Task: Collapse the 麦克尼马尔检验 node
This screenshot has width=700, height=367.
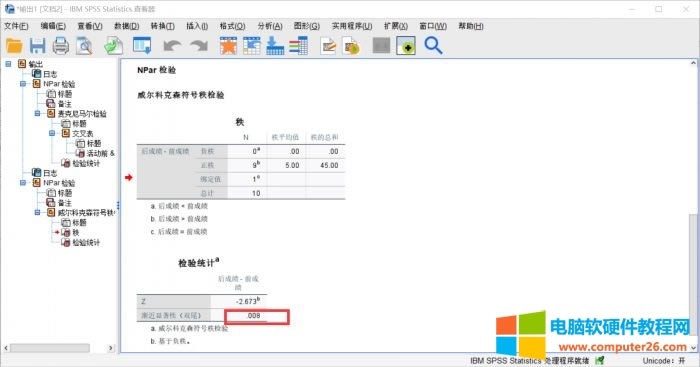Action: coord(38,114)
